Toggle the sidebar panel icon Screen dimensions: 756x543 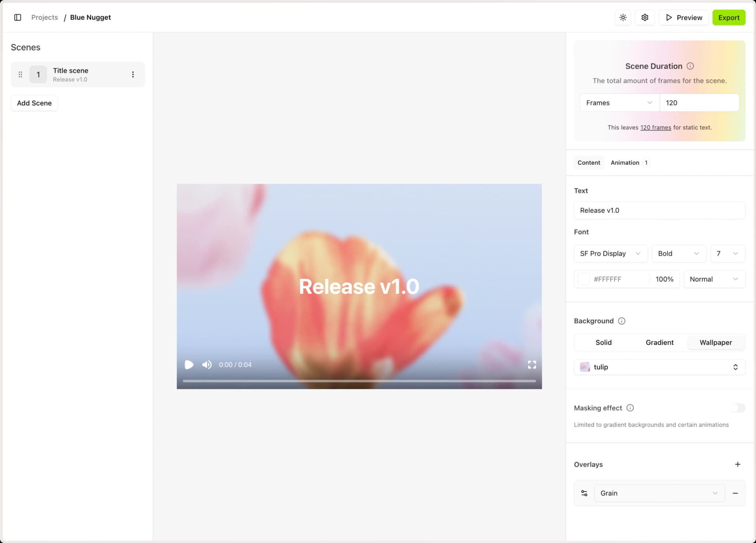17,17
